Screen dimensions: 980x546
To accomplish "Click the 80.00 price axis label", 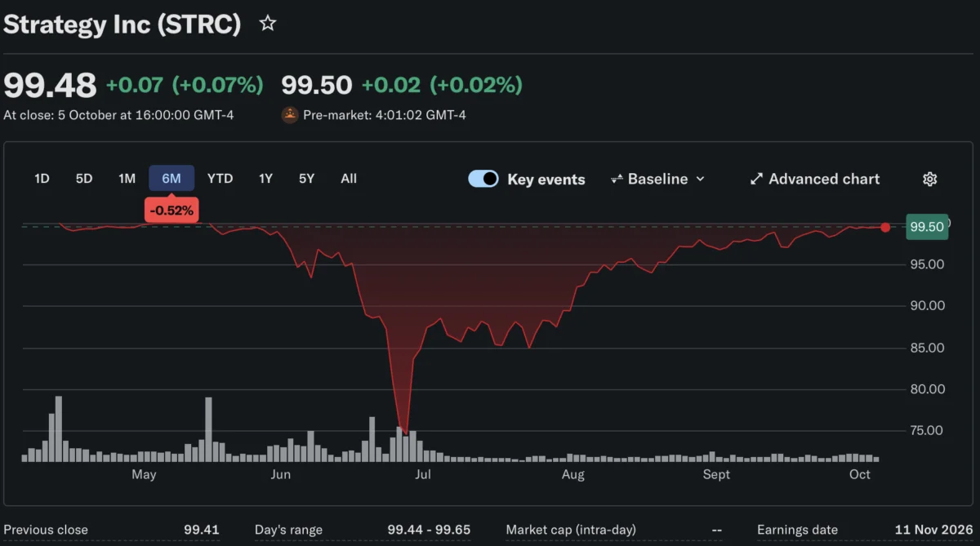I will [927, 389].
